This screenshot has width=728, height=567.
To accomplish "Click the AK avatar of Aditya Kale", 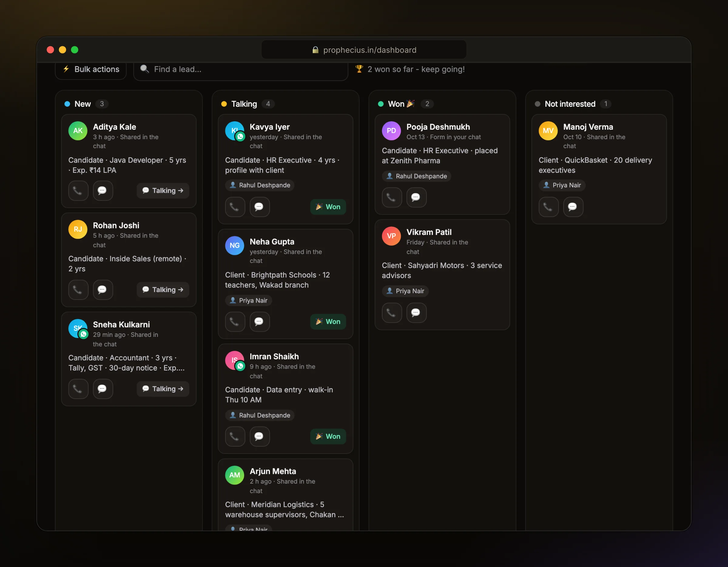I will coord(78,131).
